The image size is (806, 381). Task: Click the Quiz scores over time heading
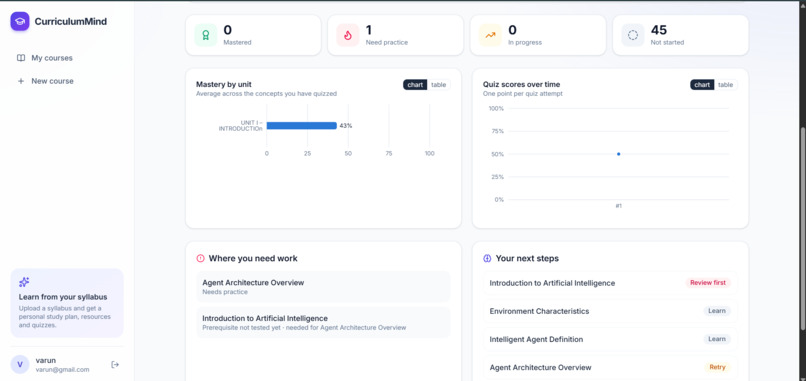521,84
